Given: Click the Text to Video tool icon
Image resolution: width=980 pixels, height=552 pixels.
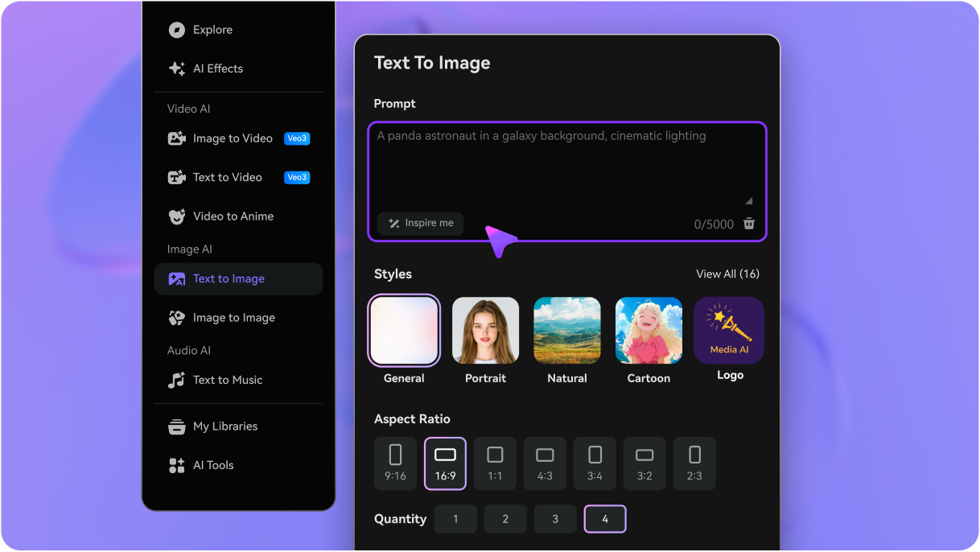Looking at the screenshot, I should (176, 177).
